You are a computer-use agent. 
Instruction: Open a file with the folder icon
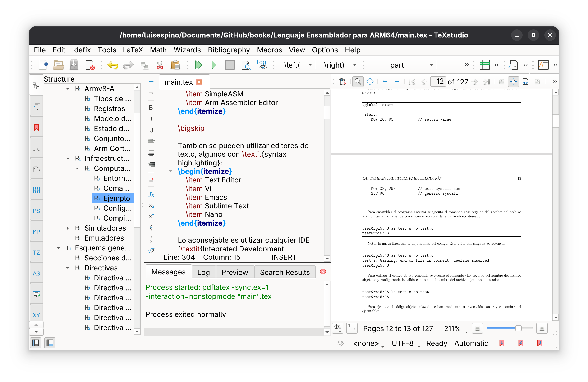[58, 65]
